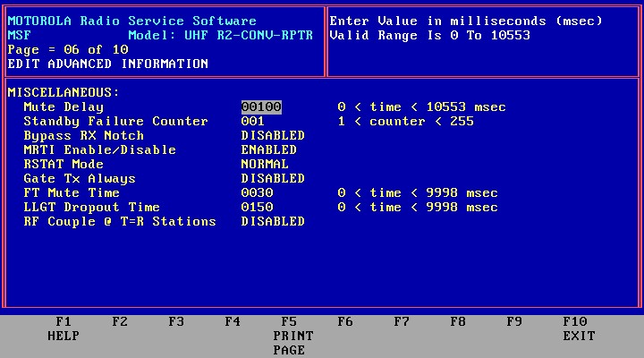The image size is (644, 358).
Task: Change RSTAT Mode NORMAL value
Action: tap(265, 165)
